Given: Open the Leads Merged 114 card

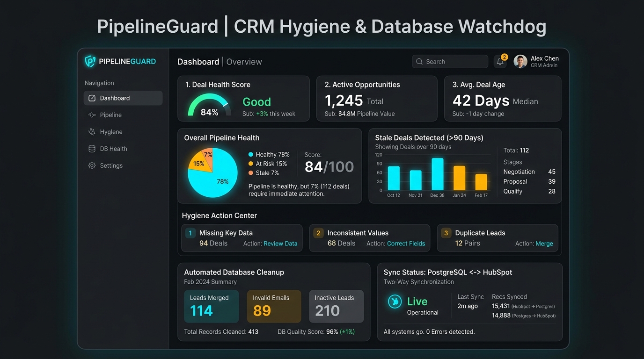Looking at the screenshot, I should pyautogui.click(x=212, y=306).
